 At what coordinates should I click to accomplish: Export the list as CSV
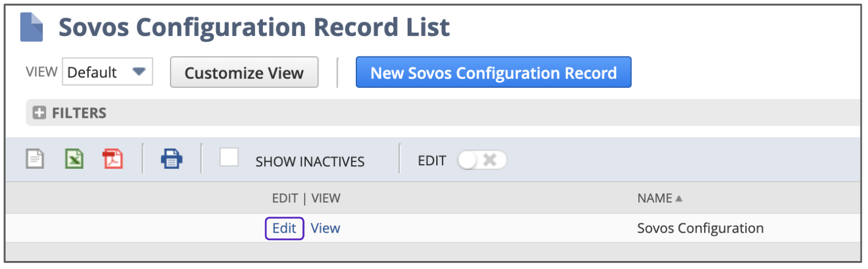click(x=35, y=158)
